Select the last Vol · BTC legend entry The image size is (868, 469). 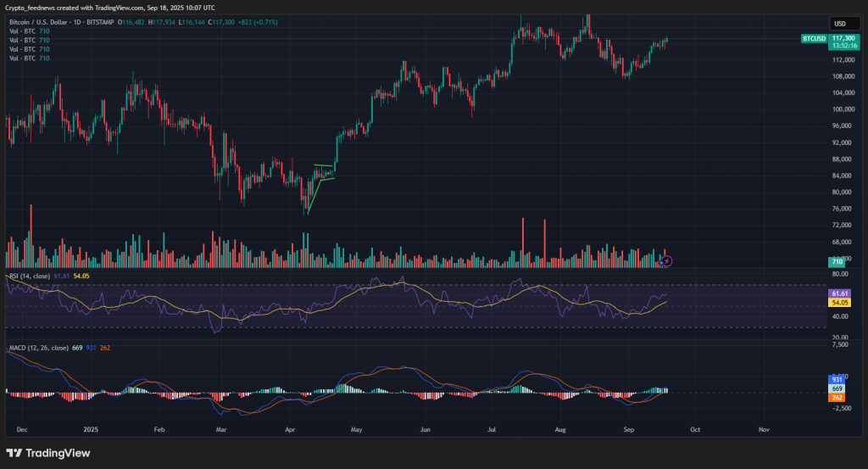(x=29, y=58)
